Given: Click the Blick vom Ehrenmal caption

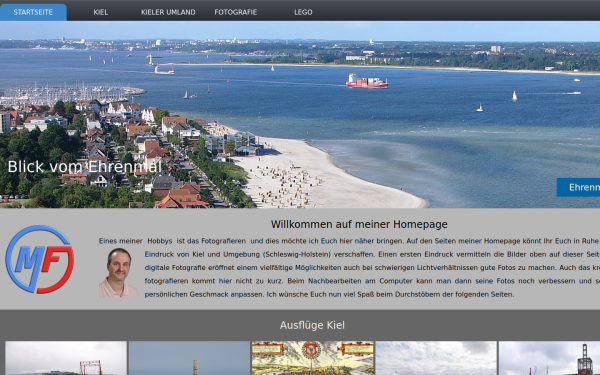Looking at the screenshot, I should pyautogui.click(x=85, y=167).
